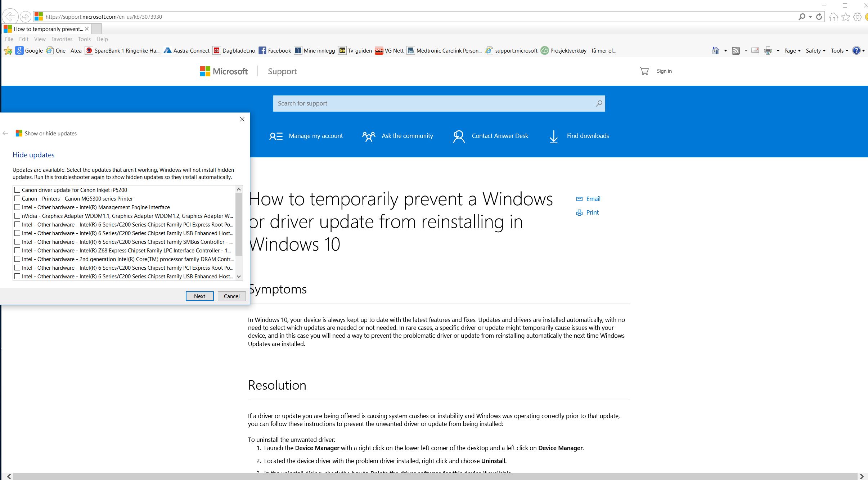Open Favorites star icon at top right
This screenshot has width=868, height=480.
coord(846,17)
